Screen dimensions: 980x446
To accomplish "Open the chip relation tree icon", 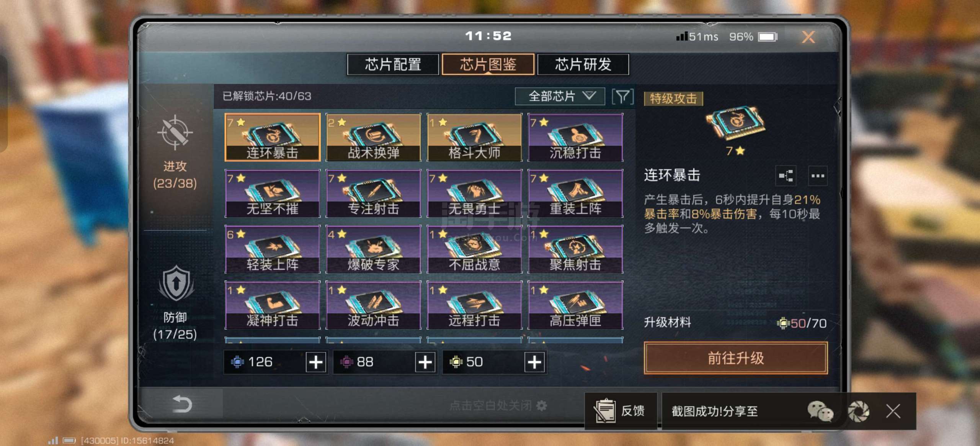I will (x=786, y=176).
